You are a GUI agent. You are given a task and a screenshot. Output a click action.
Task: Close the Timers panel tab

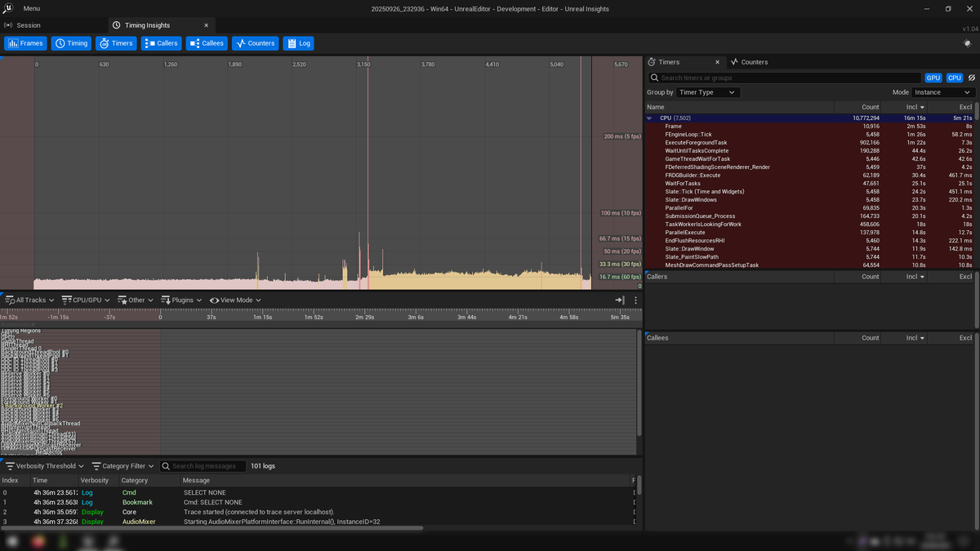(717, 62)
